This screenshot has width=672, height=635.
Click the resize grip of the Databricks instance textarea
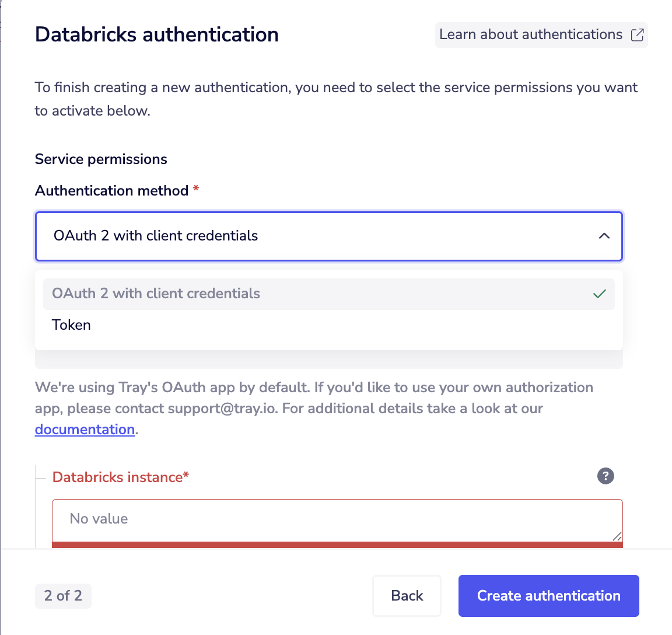click(x=617, y=536)
